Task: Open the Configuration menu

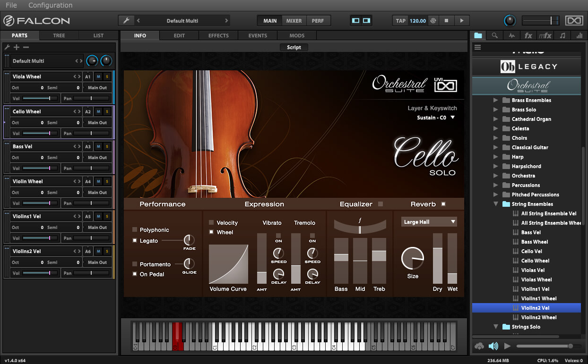Action: 50,5
